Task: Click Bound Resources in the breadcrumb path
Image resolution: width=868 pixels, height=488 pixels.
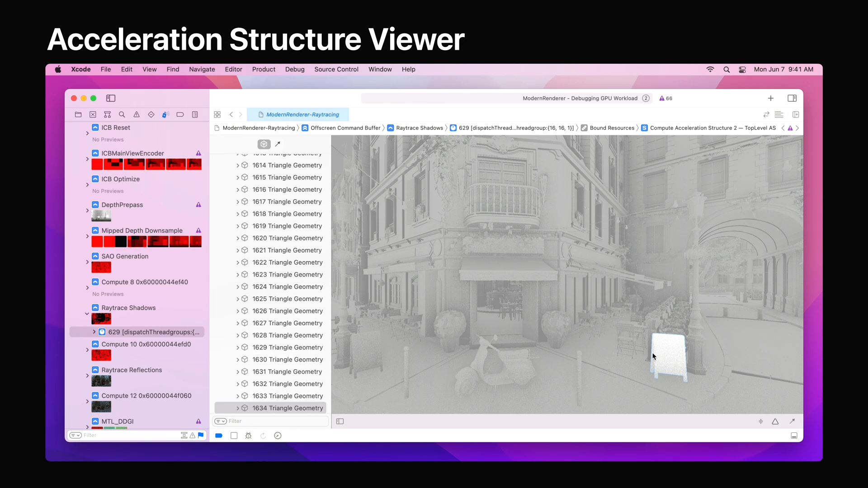Action: coord(611,128)
